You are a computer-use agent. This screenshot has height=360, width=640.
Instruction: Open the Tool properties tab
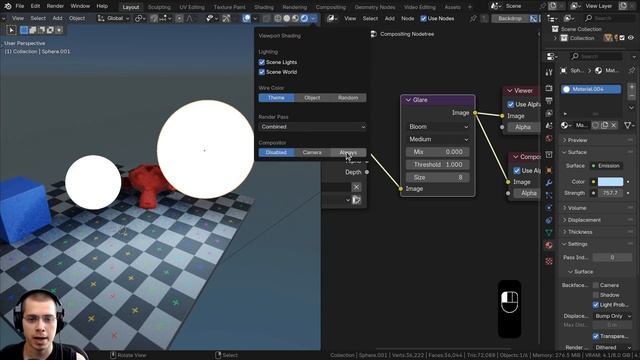tap(549, 72)
